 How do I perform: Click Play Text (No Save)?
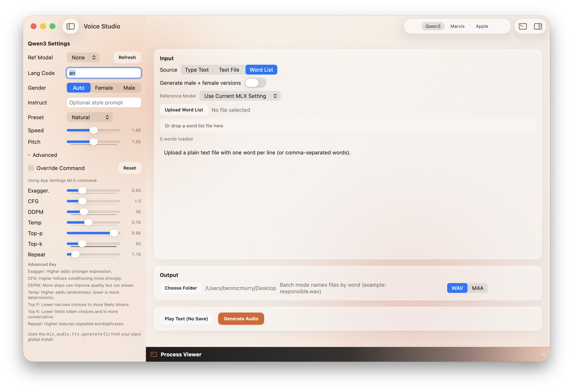186,319
